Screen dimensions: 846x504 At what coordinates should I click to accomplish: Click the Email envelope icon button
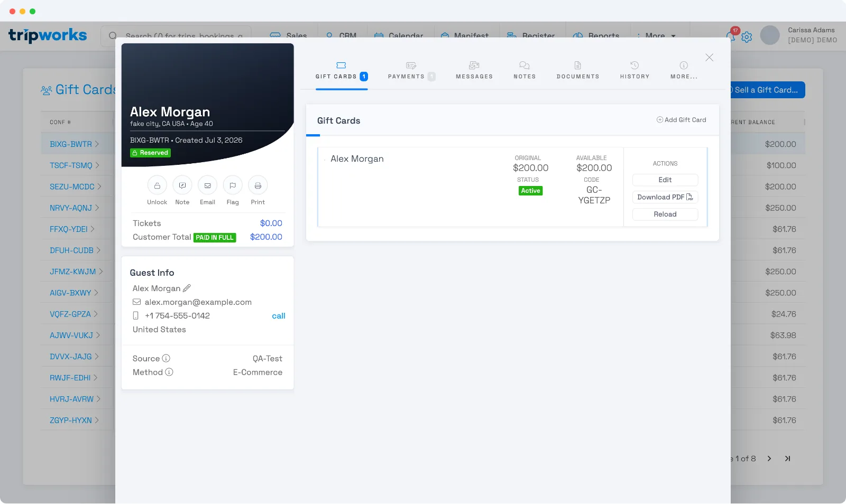207,185
